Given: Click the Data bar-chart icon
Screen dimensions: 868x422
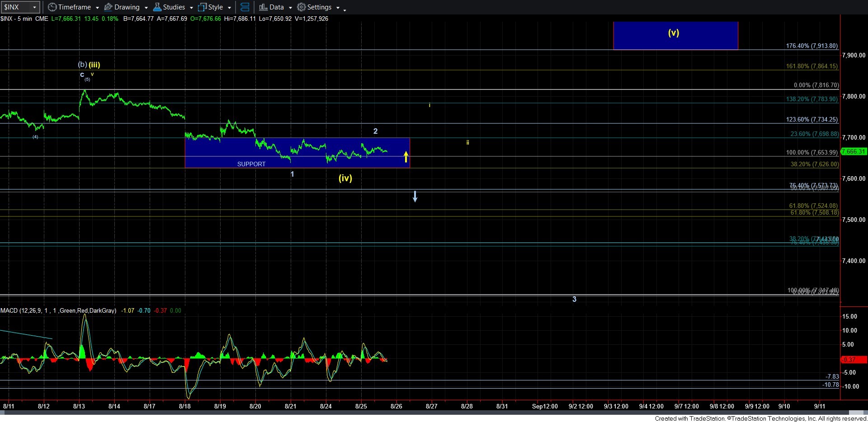Looking at the screenshot, I should [263, 7].
